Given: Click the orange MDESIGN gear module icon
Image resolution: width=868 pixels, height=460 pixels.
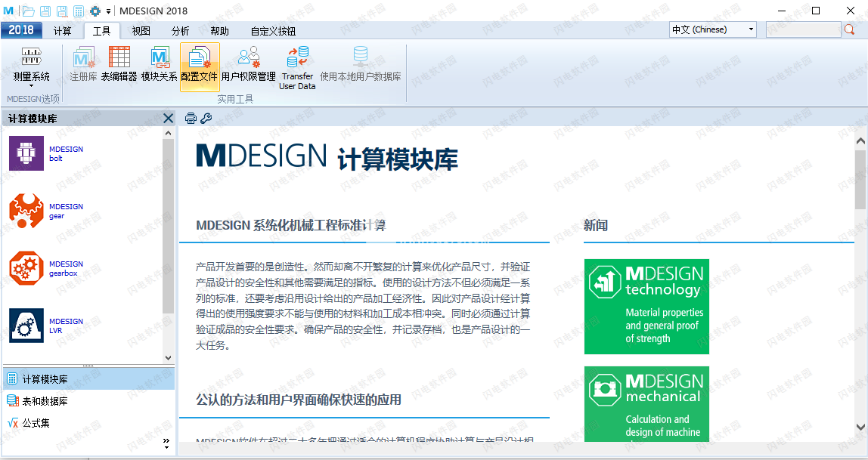Looking at the screenshot, I should [26, 211].
